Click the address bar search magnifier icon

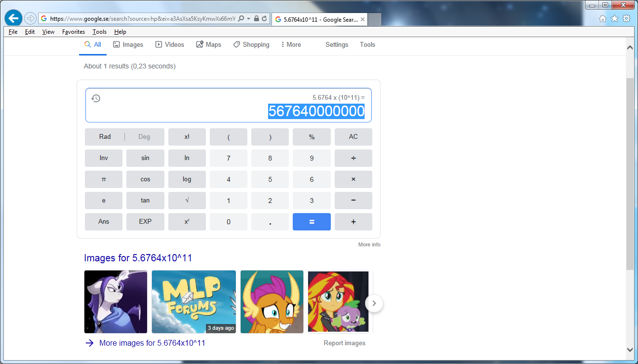coord(241,18)
